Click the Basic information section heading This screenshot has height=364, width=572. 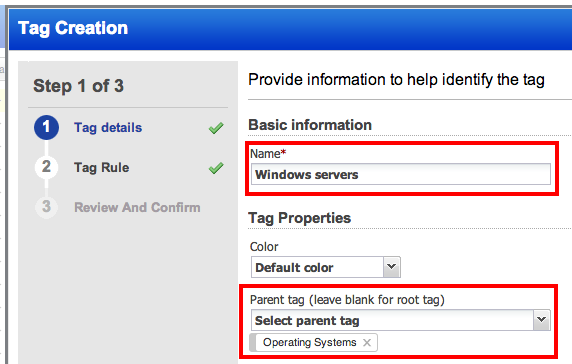pos(310,125)
